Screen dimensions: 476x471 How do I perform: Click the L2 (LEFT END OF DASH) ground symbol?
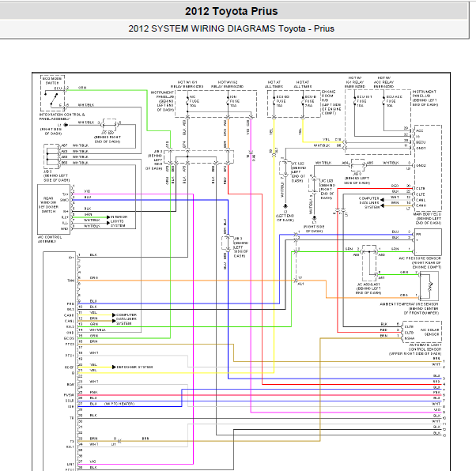coord(285,206)
